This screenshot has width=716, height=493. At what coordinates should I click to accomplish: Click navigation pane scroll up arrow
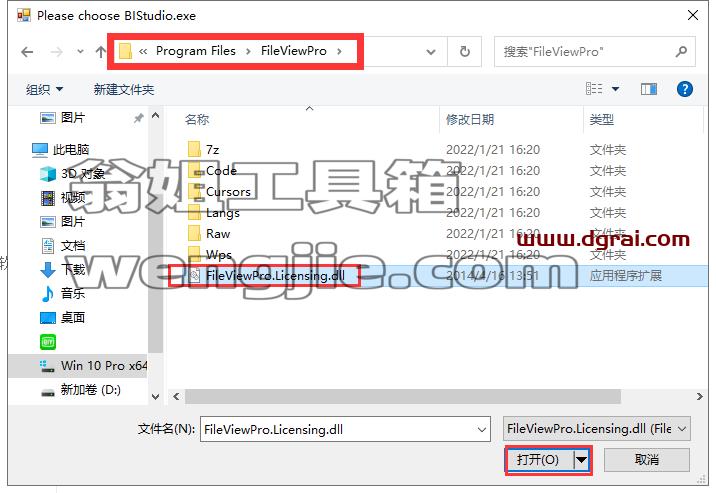tap(155, 115)
